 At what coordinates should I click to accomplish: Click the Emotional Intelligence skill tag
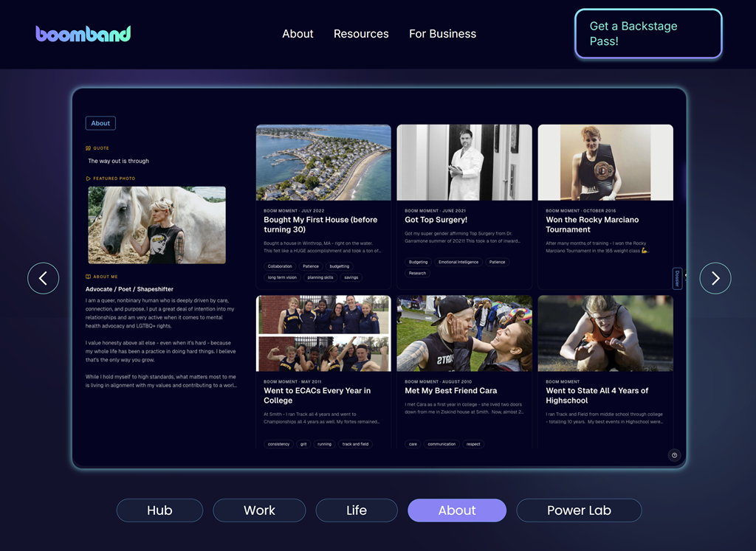(x=458, y=262)
